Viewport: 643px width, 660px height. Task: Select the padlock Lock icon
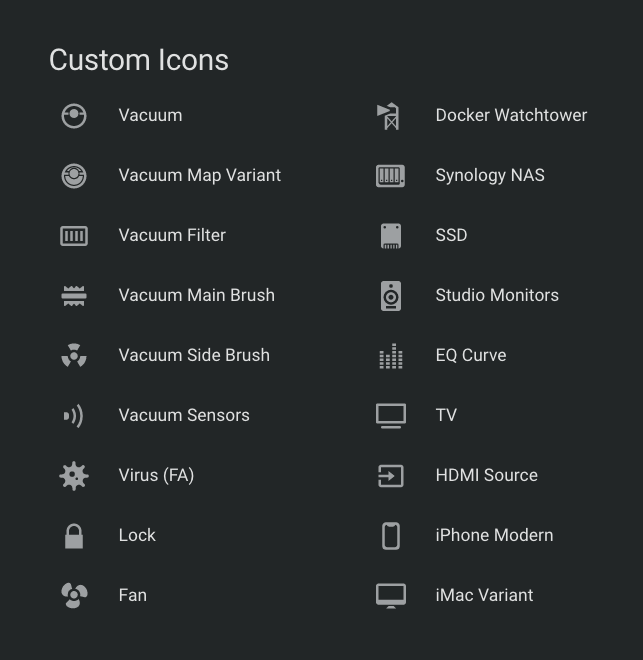click(x=74, y=536)
